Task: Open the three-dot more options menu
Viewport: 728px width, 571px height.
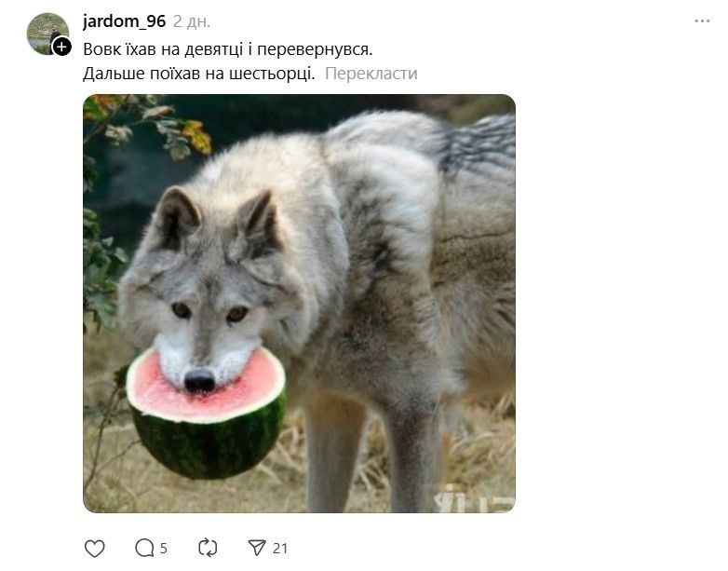Action: (x=703, y=21)
